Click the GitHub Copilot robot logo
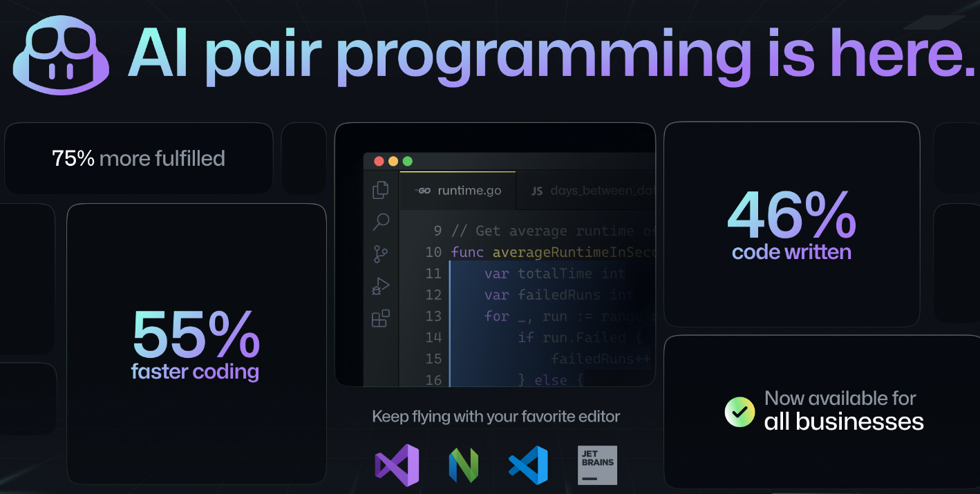 tap(61, 57)
